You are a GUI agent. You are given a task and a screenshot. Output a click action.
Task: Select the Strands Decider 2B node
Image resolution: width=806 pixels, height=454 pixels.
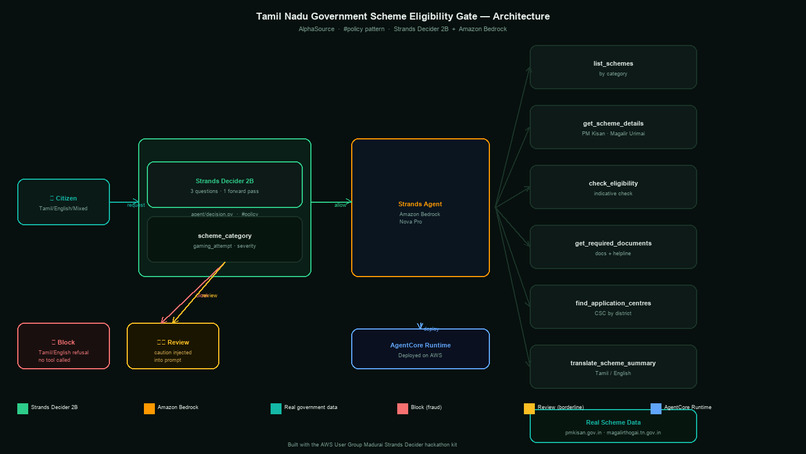coord(225,185)
